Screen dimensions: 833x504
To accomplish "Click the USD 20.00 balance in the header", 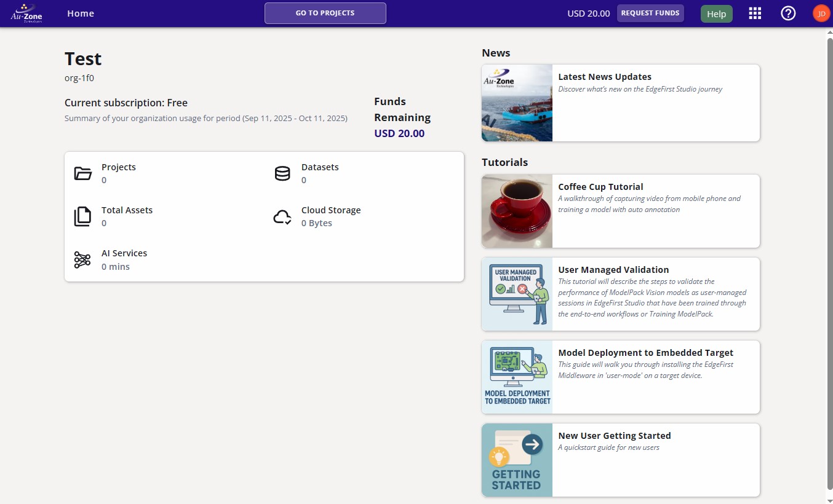I will pos(589,14).
